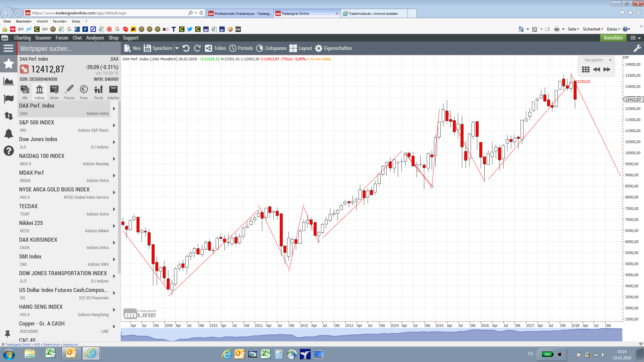Open the Windows Start button

pyautogui.click(x=9, y=354)
